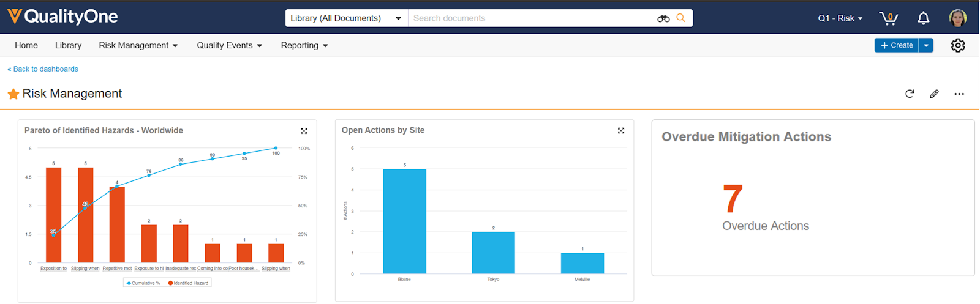Click the Repetitive mot hazard bar
Image resolution: width=980 pixels, height=304 pixels.
tap(117, 224)
